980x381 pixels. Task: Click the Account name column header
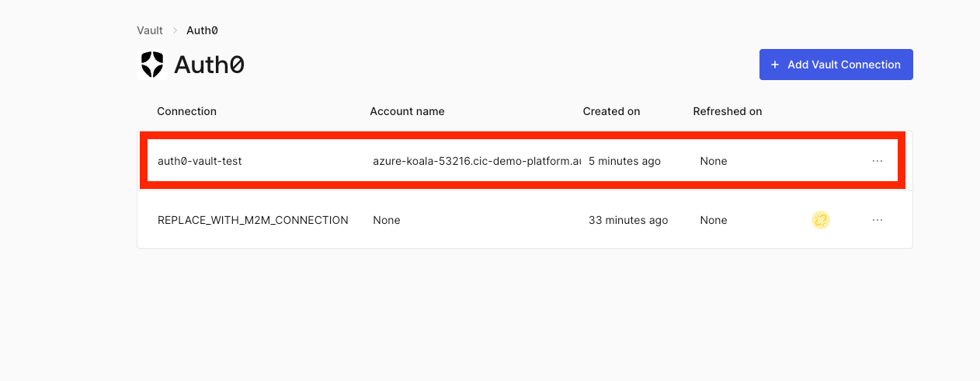click(407, 111)
